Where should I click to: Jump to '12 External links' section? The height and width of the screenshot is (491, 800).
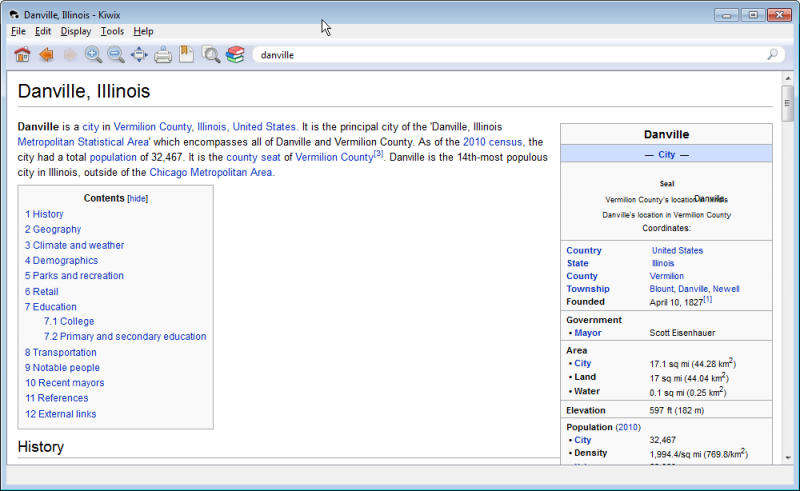click(61, 414)
